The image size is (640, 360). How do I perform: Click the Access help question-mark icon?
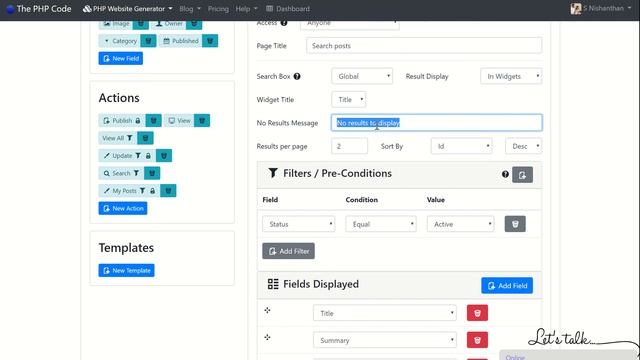[x=284, y=23]
